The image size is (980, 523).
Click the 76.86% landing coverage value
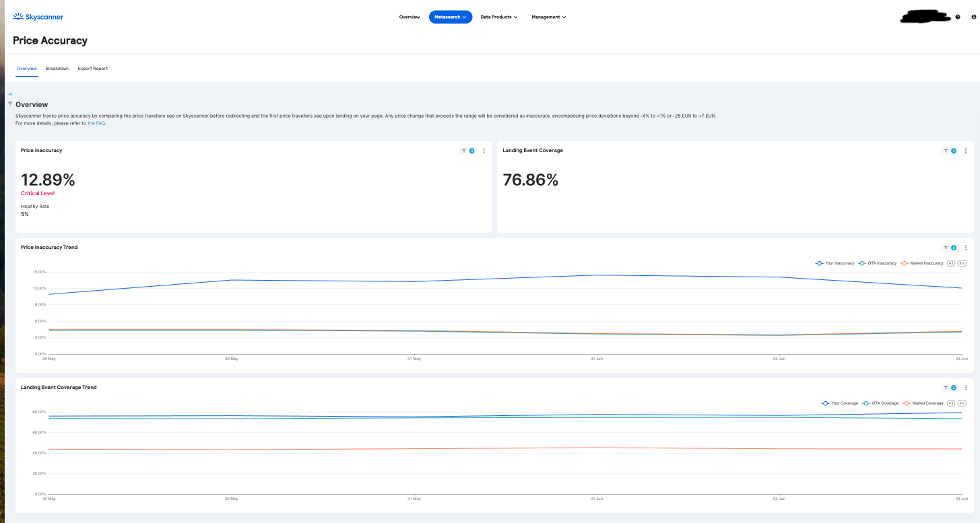[531, 180]
